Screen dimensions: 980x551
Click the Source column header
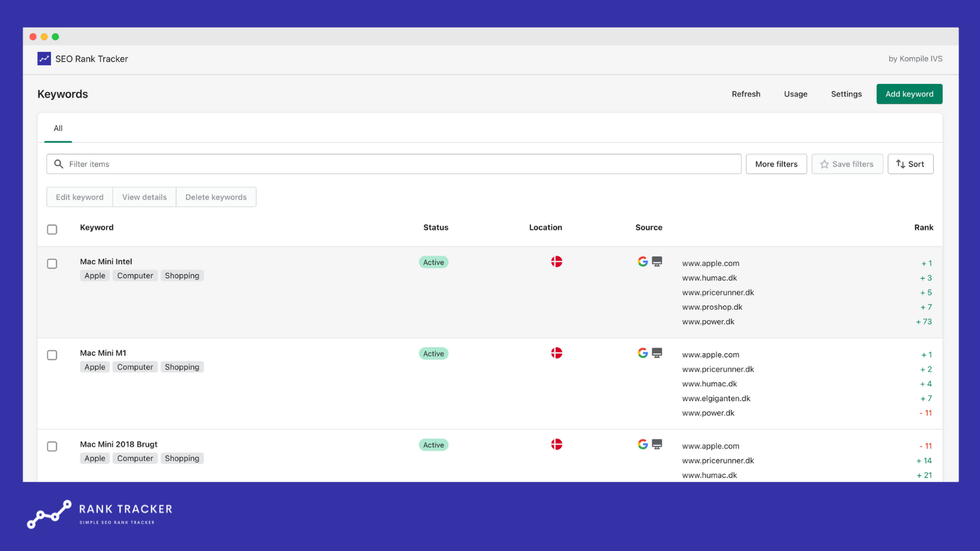tap(649, 227)
